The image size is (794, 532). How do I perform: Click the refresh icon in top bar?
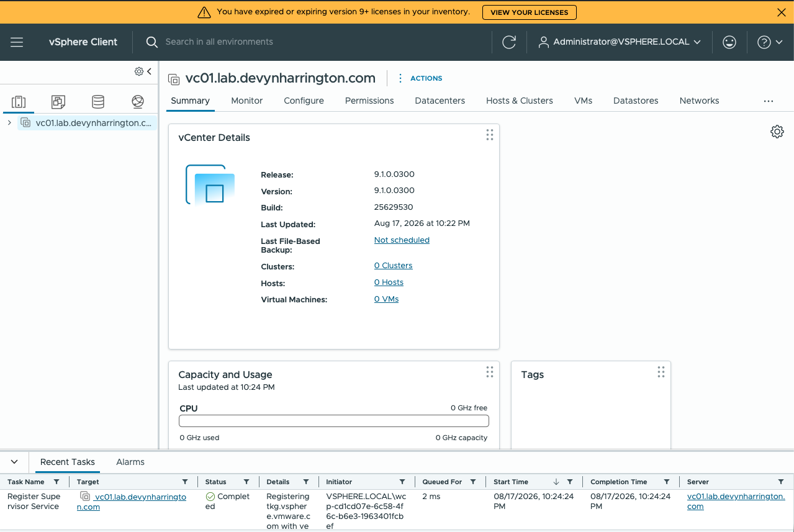pyautogui.click(x=509, y=42)
